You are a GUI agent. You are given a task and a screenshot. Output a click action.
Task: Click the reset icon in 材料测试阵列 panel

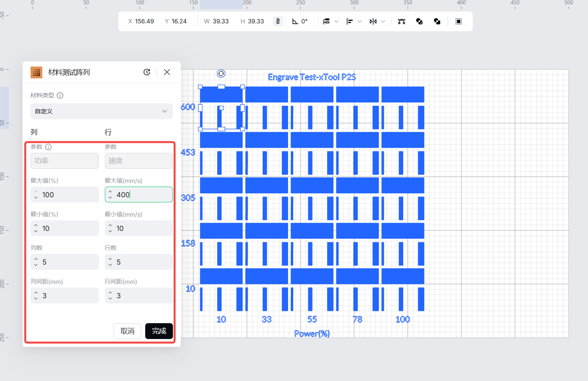click(x=147, y=72)
